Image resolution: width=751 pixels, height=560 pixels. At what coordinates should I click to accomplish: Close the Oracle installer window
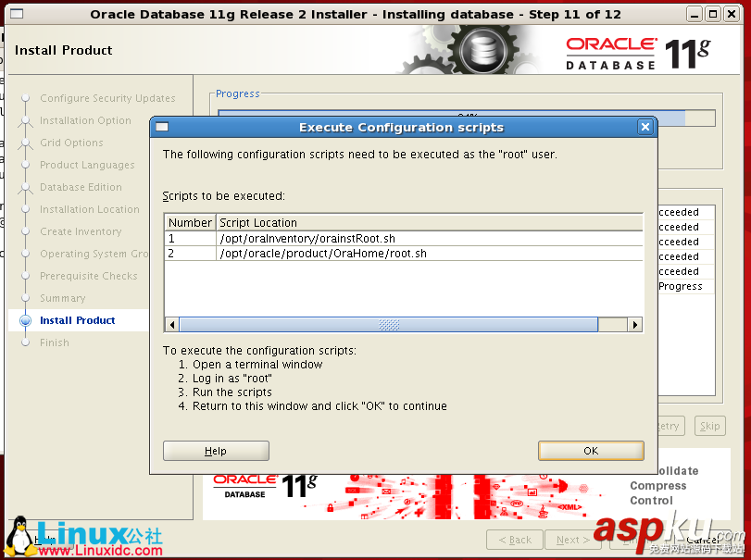(732, 15)
